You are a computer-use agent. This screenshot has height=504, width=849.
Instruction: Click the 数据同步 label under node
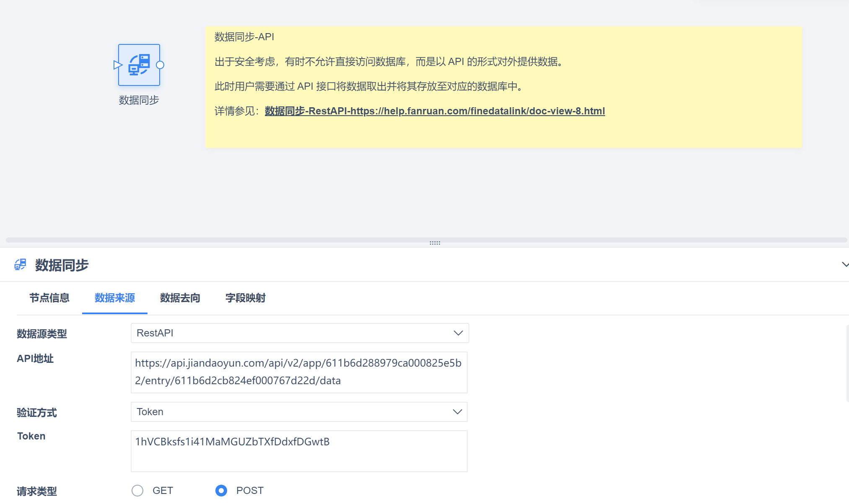click(139, 100)
